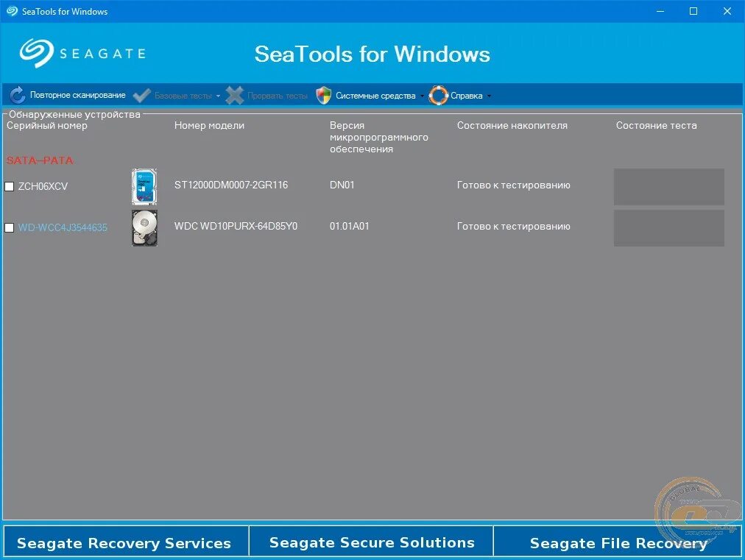Viewport: 745px width, 560px height.
Task: Check the box for drive WD-WCC4J3544635
Action: [9, 227]
